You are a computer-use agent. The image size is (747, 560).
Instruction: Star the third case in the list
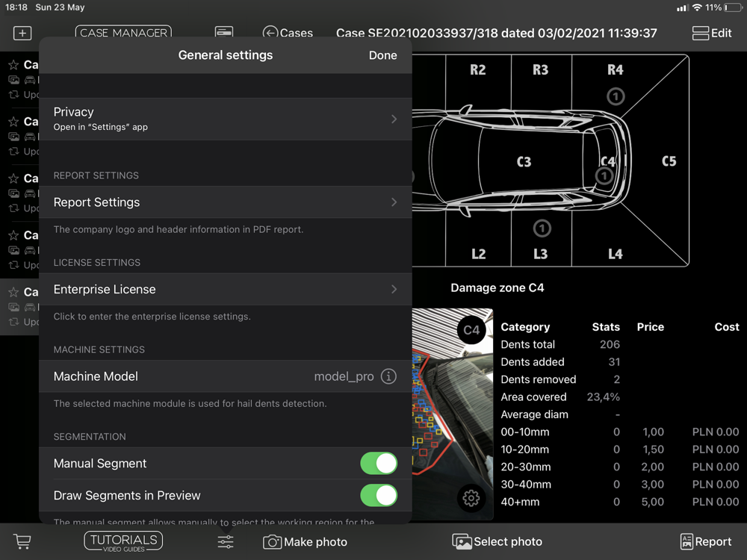click(x=13, y=178)
